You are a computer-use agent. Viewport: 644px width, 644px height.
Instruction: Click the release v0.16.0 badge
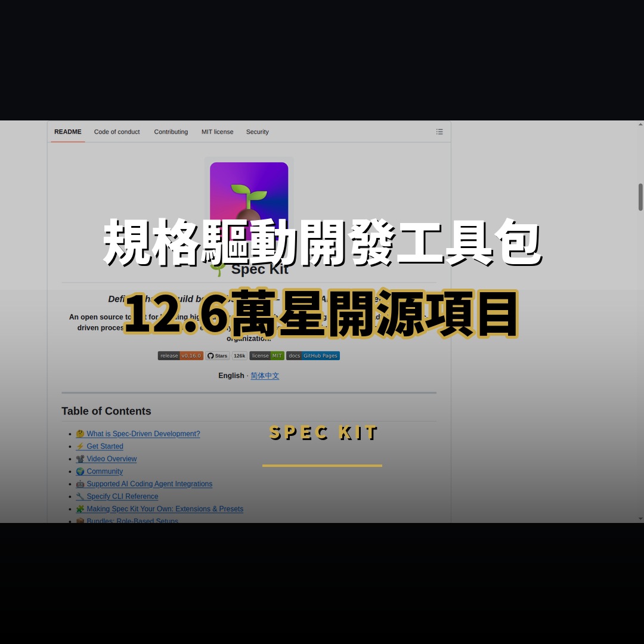point(181,355)
